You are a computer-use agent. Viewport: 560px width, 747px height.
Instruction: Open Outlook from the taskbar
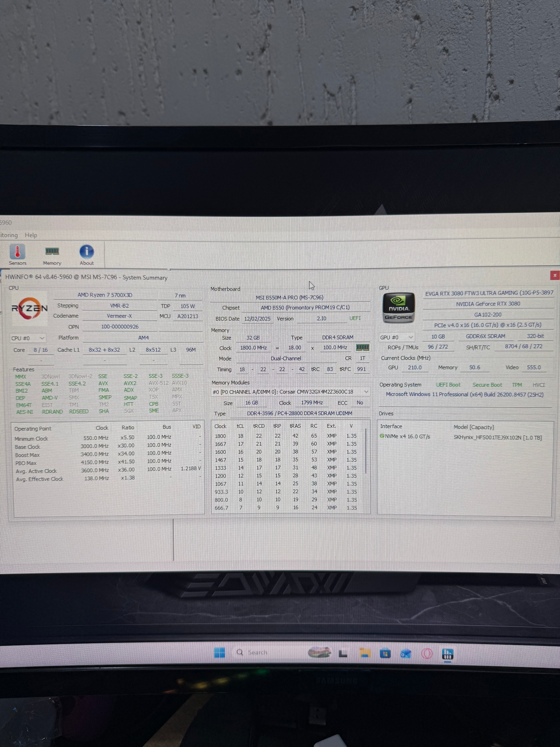click(406, 654)
